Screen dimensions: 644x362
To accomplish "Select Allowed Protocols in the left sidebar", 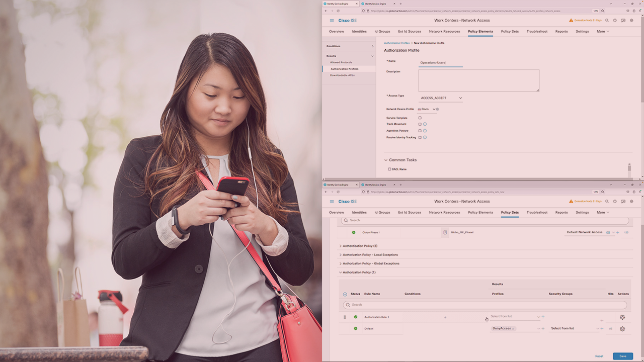I will click(x=341, y=62).
